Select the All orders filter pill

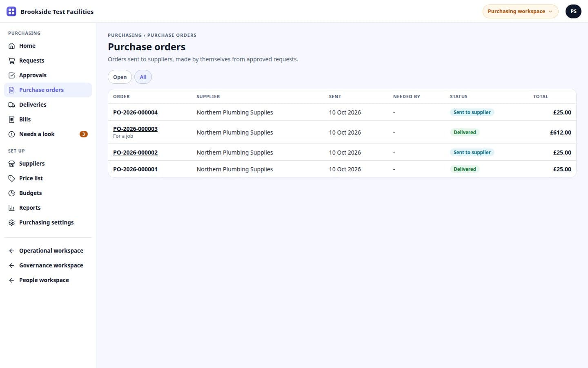(x=143, y=77)
